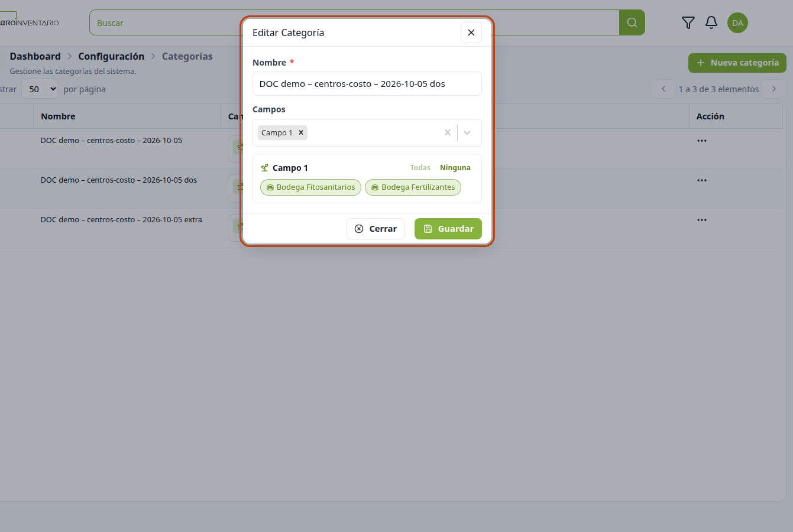The height and width of the screenshot is (532, 793).
Task: Click the Guardar button
Action: [448, 229]
